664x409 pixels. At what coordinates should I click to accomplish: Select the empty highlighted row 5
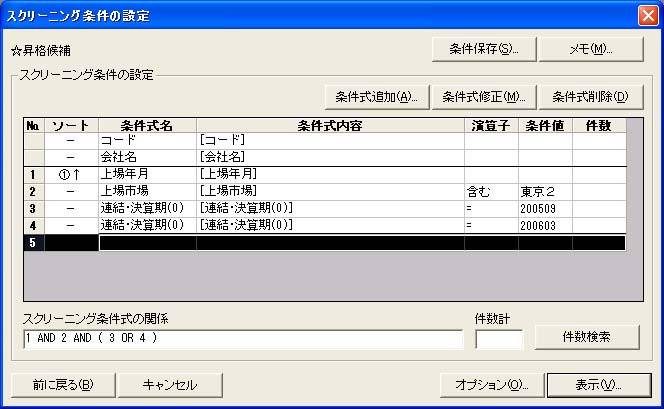[x=330, y=242]
